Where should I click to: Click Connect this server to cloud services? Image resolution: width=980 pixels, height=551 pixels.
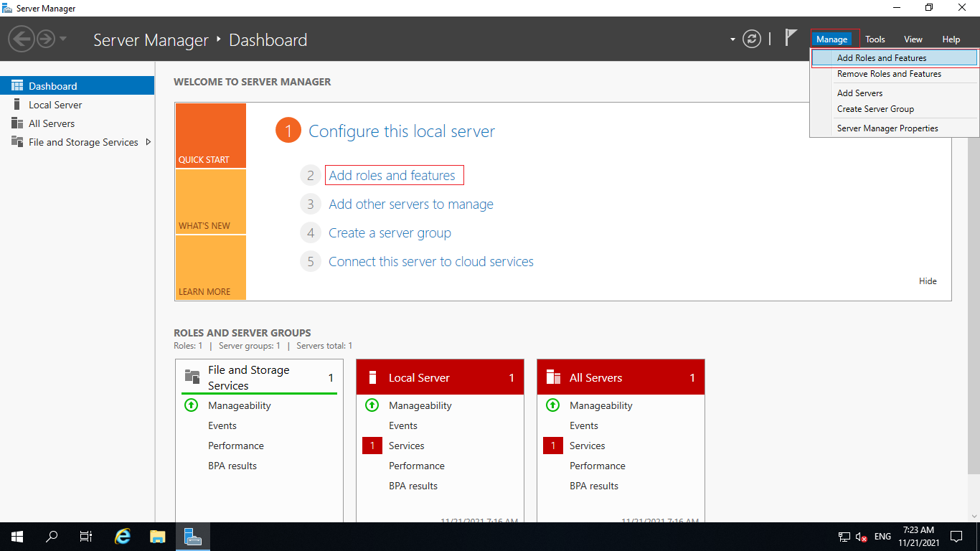pyautogui.click(x=431, y=262)
